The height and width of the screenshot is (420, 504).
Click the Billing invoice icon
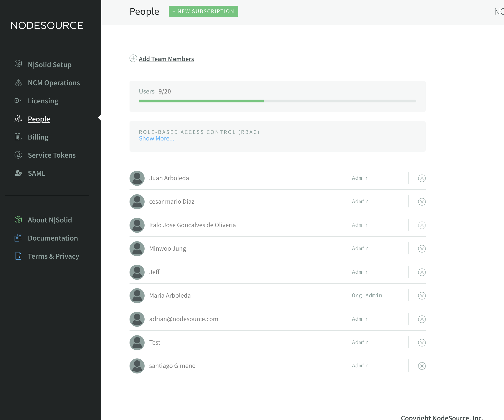tap(18, 137)
